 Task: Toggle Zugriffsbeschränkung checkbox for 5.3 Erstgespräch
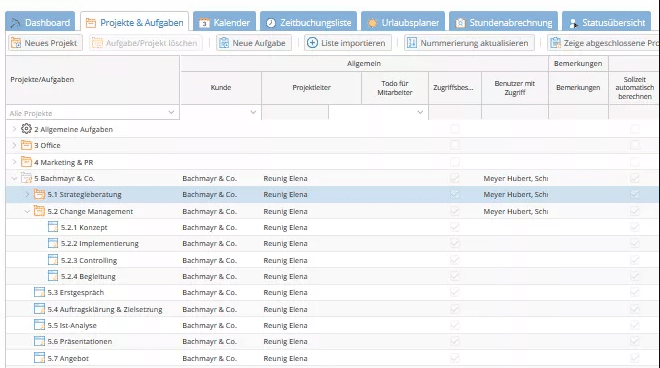455,292
